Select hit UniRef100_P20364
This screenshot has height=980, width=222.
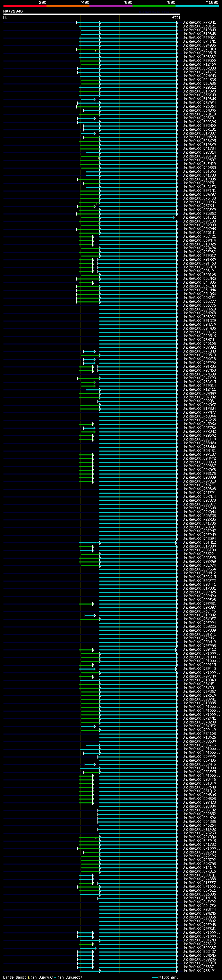(x=199, y=106)
